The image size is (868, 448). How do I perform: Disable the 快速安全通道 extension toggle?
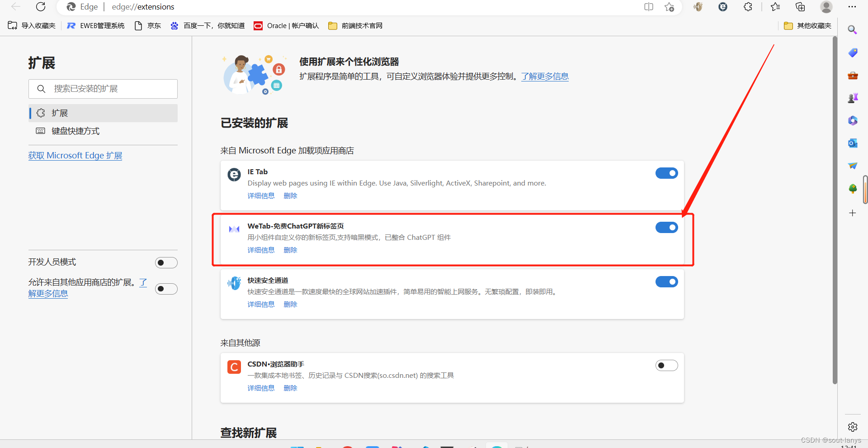click(667, 281)
